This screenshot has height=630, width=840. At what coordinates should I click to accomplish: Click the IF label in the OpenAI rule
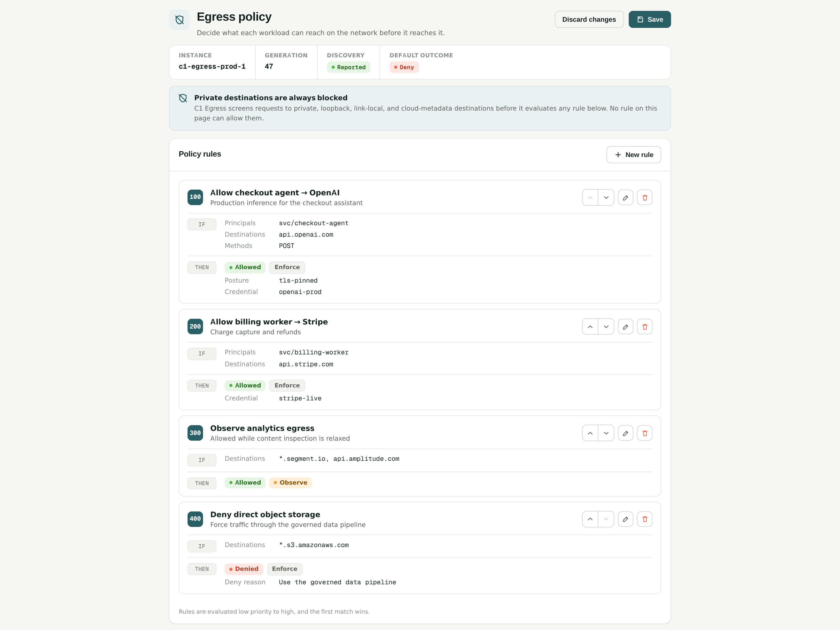[x=202, y=224]
